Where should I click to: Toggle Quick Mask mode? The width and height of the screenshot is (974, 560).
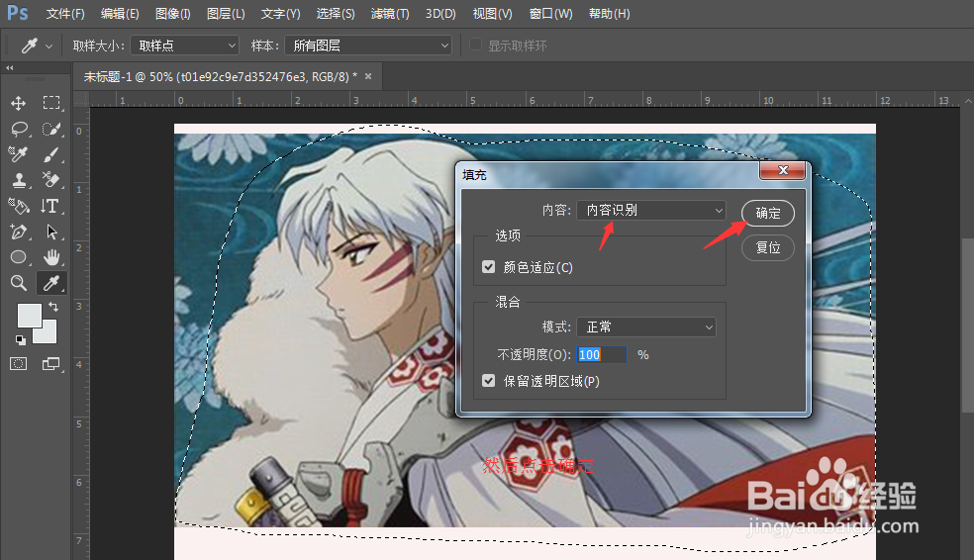(x=19, y=364)
